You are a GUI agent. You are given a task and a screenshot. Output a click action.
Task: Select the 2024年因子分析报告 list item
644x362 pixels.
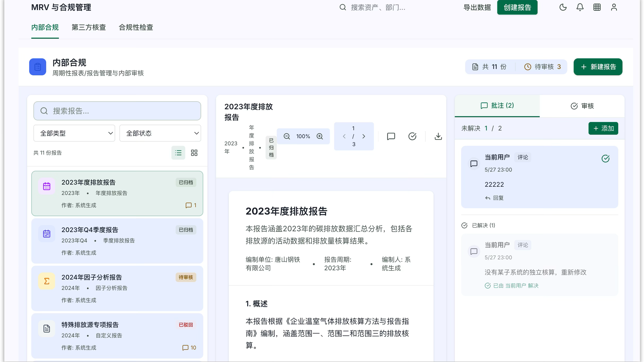[117, 288]
